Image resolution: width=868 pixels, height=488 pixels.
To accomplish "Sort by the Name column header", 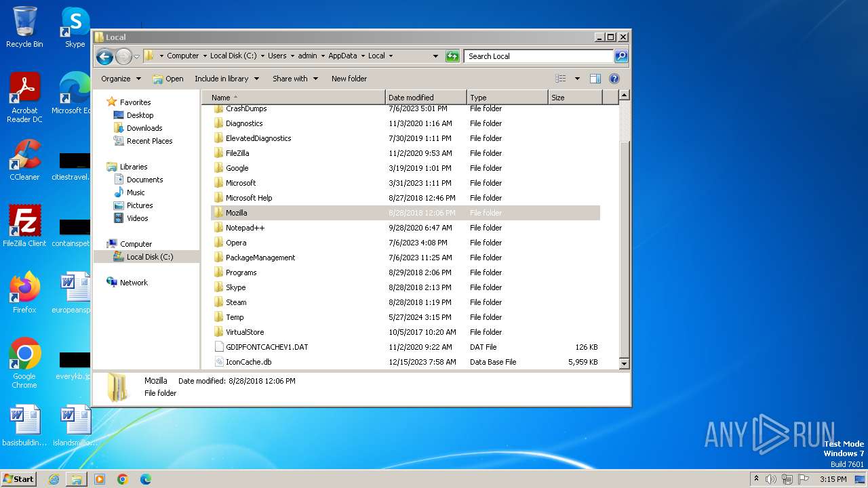I will click(294, 98).
